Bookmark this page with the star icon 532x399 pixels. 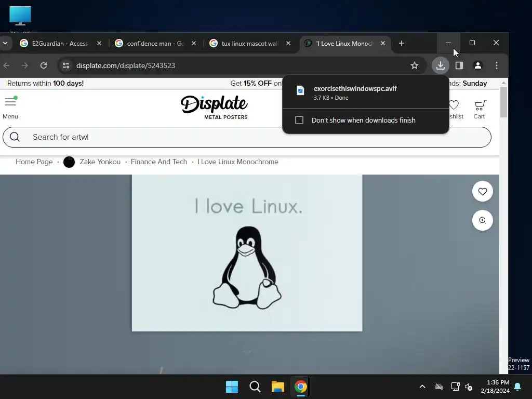pos(414,65)
